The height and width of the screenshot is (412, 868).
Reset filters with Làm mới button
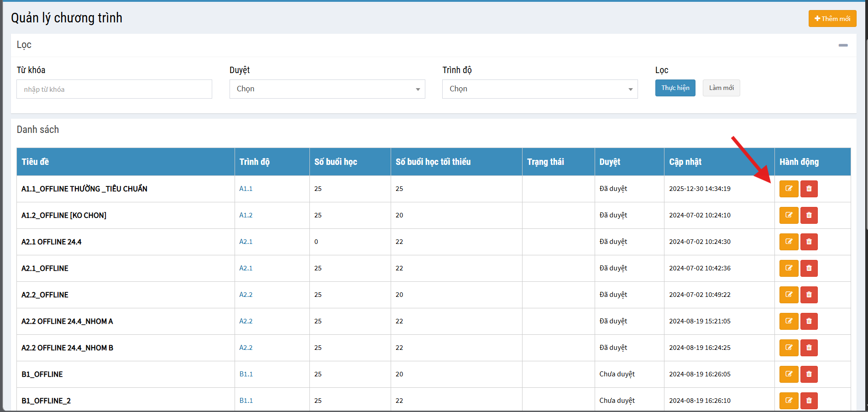point(721,88)
